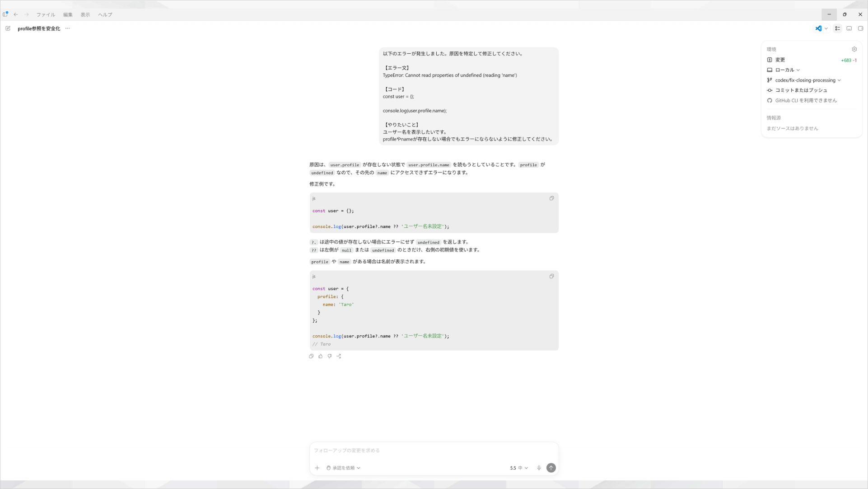Viewport: 868px width, 489px height.
Task: Copy the second js code block with Taro
Action: [x=551, y=276]
